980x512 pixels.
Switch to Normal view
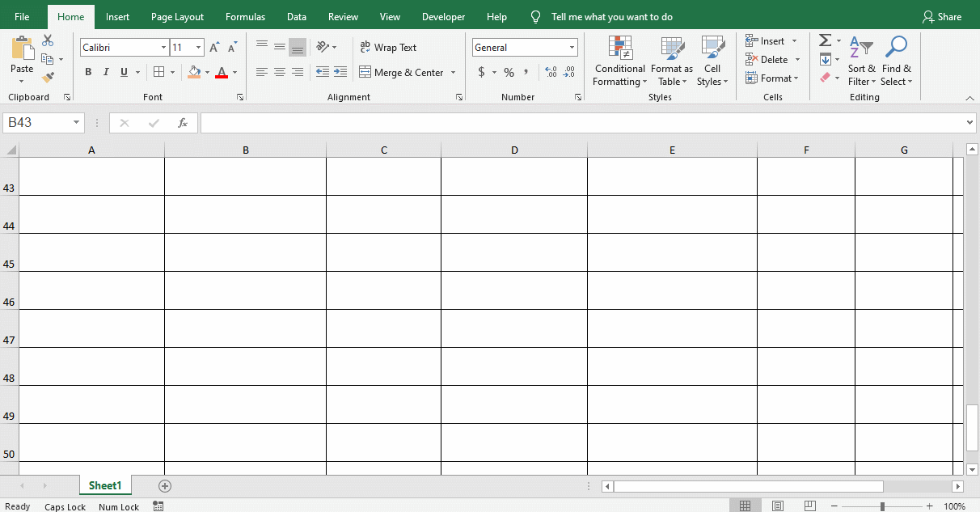746,506
